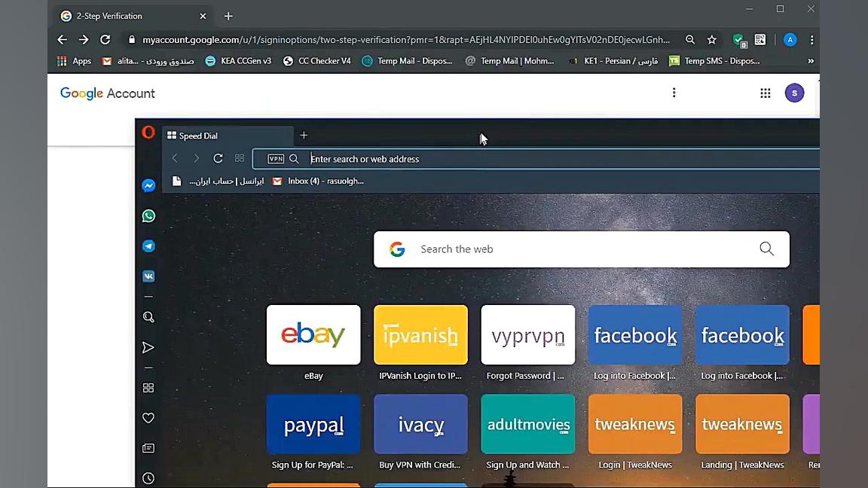Image resolution: width=868 pixels, height=488 pixels.
Task: Open Chrome three-dot menu
Action: (x=811, y=40)
